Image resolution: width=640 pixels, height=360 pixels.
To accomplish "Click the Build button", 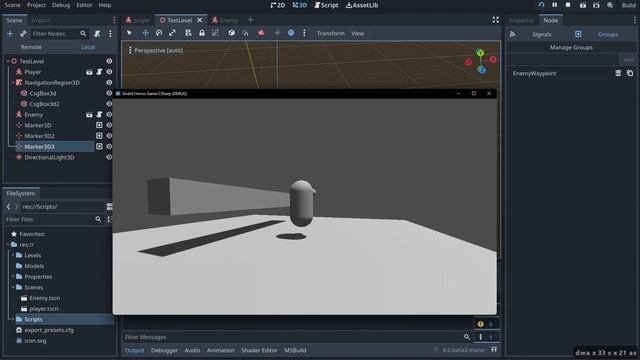I will 629,5.
